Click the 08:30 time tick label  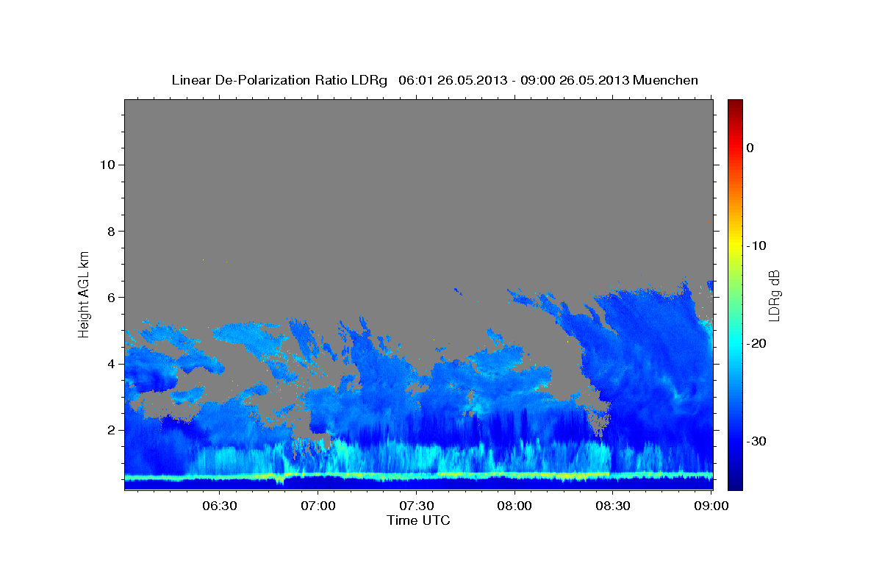(613, 506)
